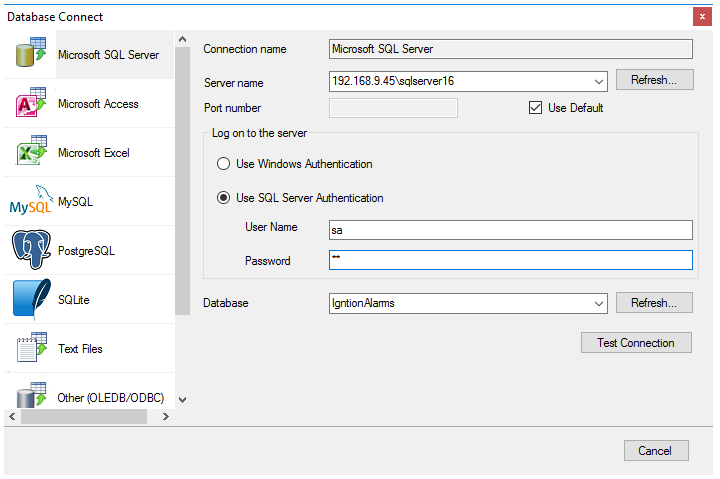Select the Text Files label
Viewport: 720px width, 479px height.
click(80, 349)
